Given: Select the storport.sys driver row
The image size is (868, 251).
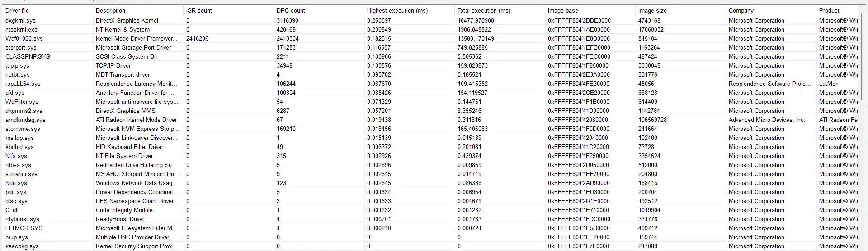Looking at the screenshot, I should point(430,47).
